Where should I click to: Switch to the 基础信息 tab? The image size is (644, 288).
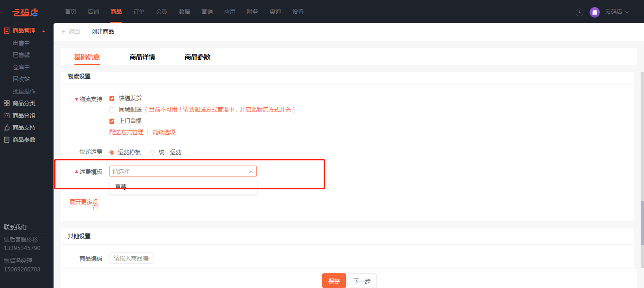[87, 57]
